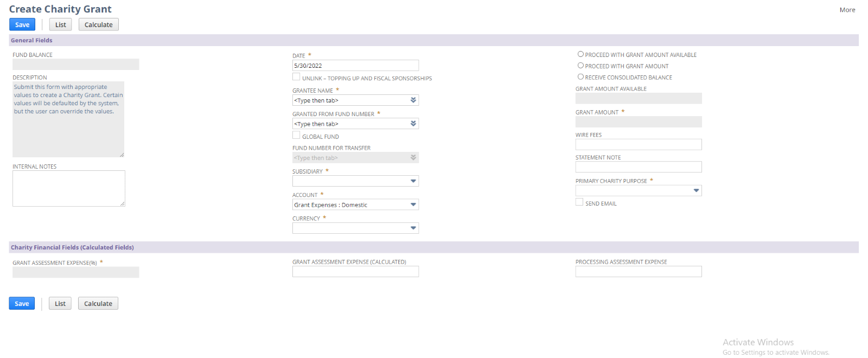Tick the Send Email checkbox
The height and width of the screenshot is (358, 868).
(579, 202)
